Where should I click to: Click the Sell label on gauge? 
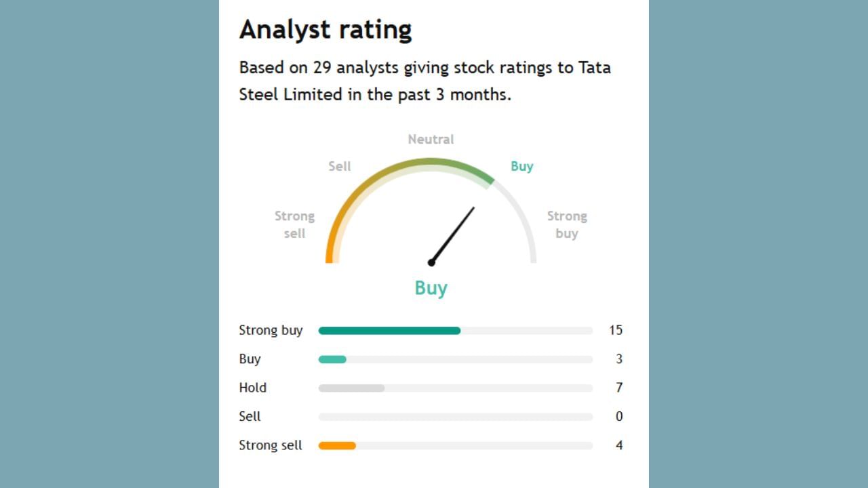point(340,166)
